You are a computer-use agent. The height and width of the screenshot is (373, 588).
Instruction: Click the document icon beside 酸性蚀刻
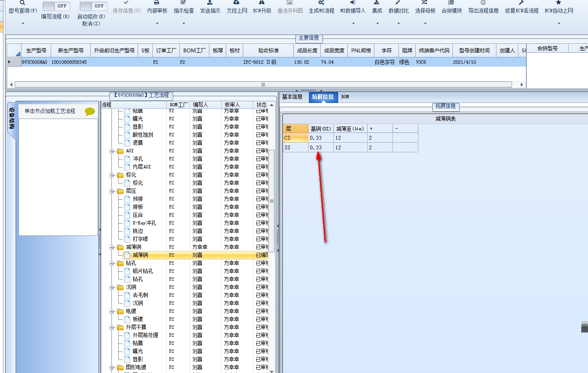pyautogui.click(x=127, y=135)
